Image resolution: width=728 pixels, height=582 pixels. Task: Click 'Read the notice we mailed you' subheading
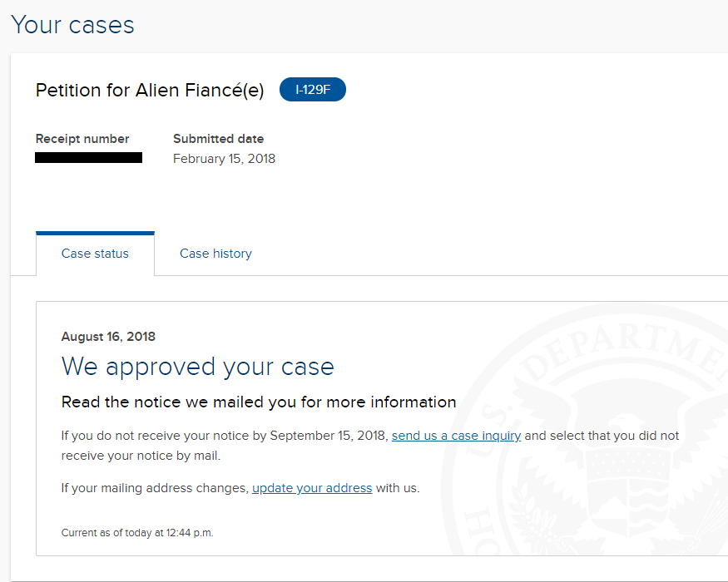tap(259, 402)
